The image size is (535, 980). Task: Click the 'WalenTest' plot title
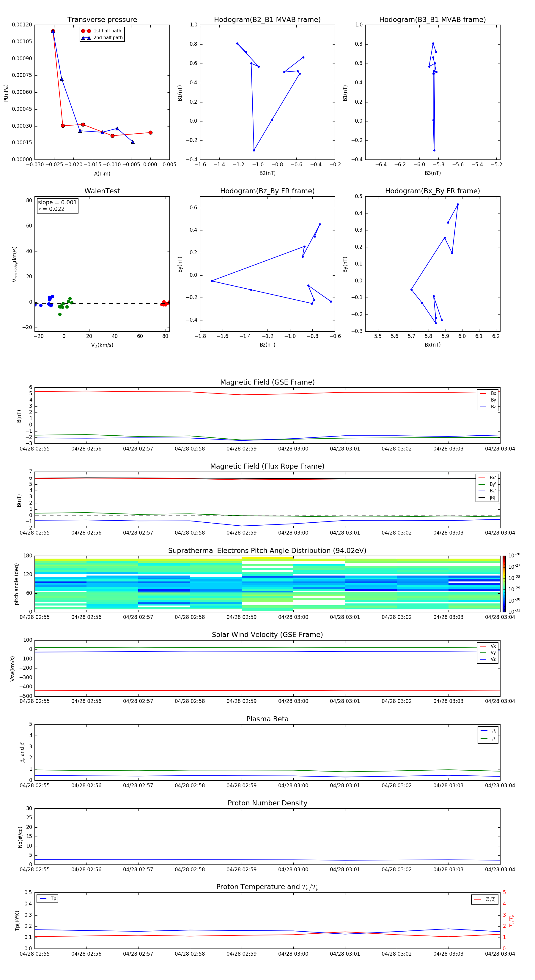[102, 191]
